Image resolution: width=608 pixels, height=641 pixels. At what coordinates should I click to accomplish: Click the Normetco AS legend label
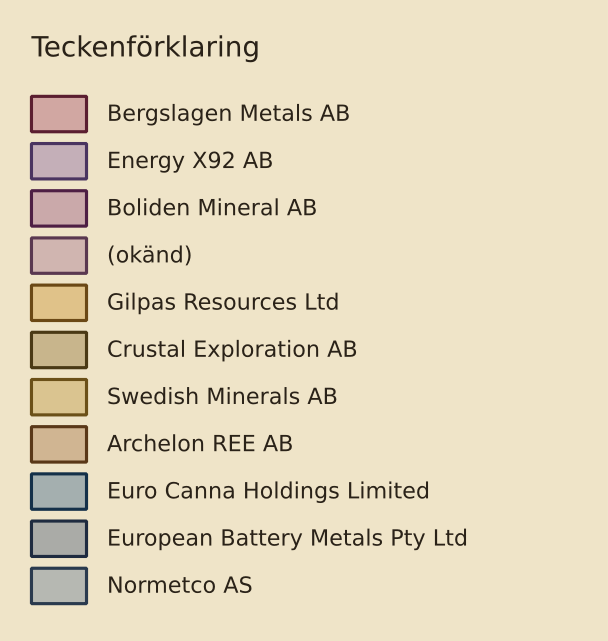click(x=179, y=585)
